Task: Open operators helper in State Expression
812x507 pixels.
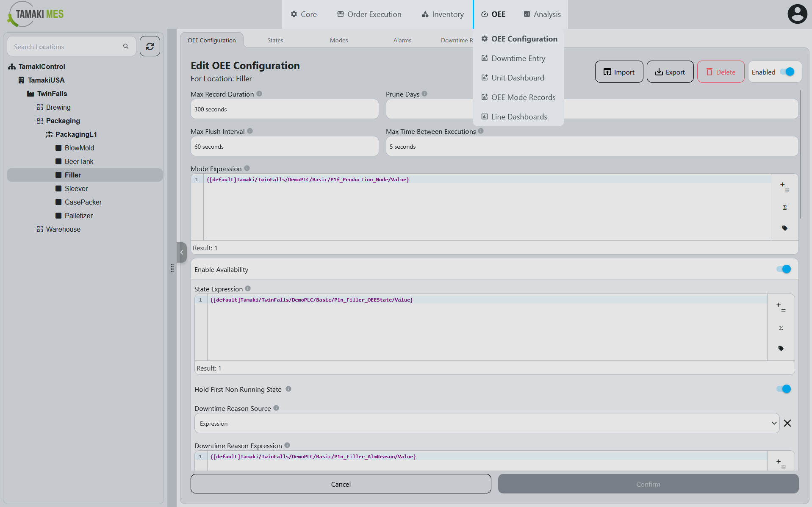Action: coord(781,307)
